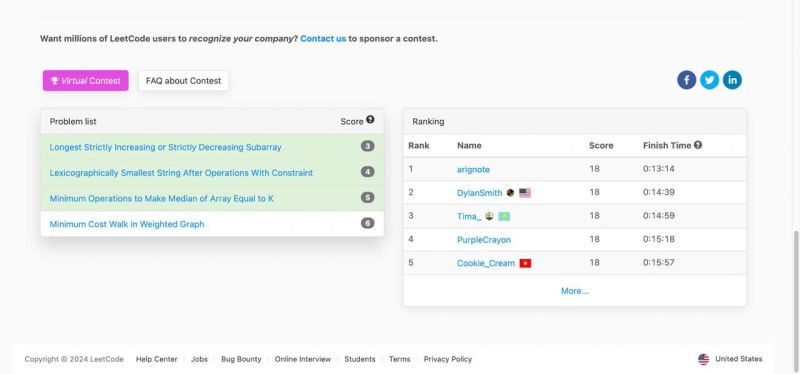Viewport: 800px width, 374px height.
Task: Start the Virtual Contest
Action: 86,81
